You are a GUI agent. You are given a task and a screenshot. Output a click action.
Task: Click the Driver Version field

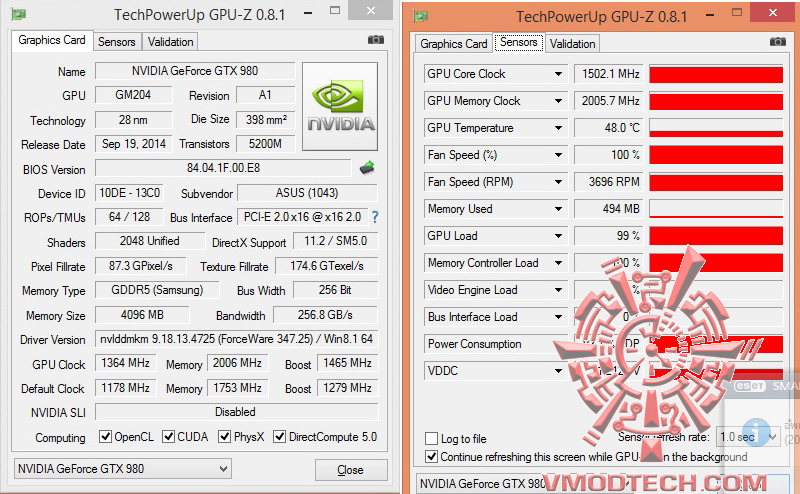tap(236, 339)
